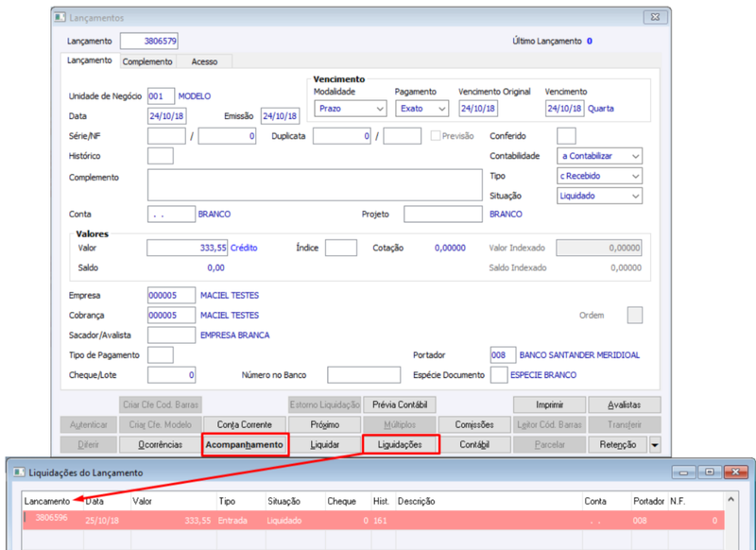Screen dimensions: 756x550
Task: Click the Sacador/Avalista field
Action: point(171,335)
